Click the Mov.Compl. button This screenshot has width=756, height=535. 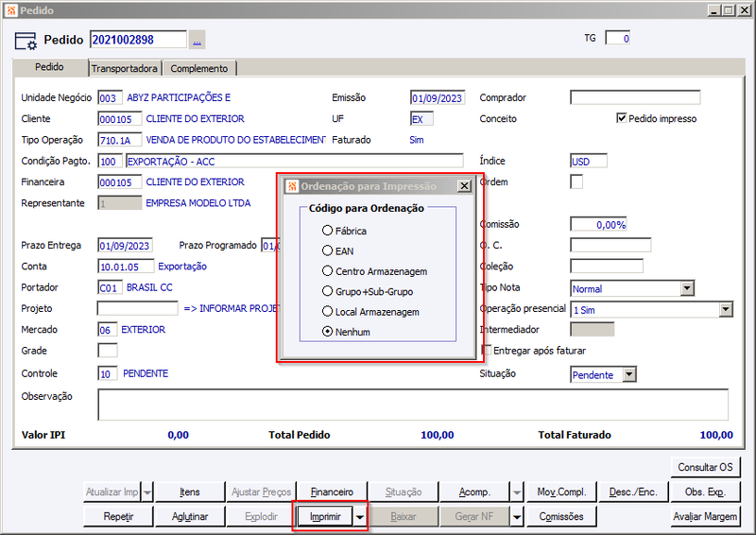point(561,492)
